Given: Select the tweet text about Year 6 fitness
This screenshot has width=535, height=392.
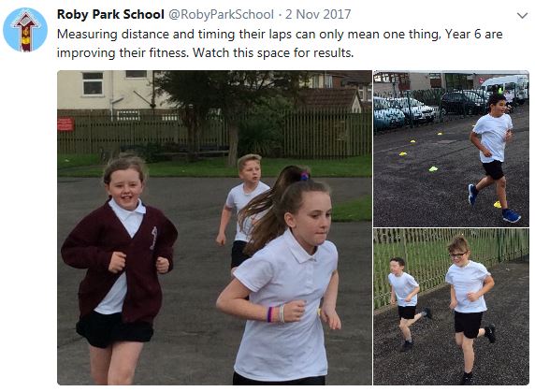Looking at the screenshot, I should coord(280,44).
